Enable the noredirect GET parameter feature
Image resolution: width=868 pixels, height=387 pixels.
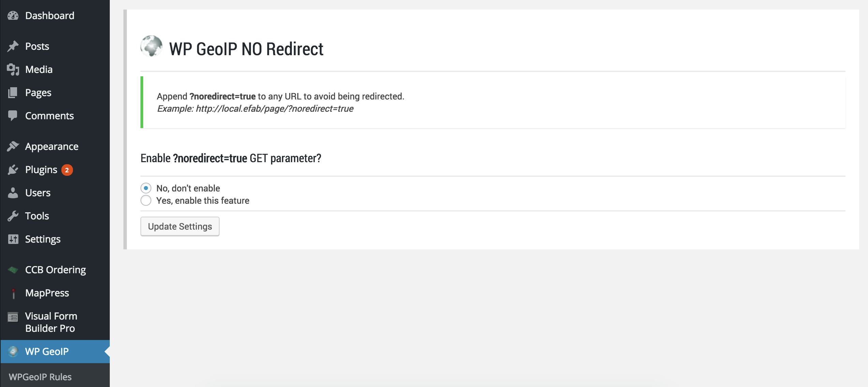[146, 201]
